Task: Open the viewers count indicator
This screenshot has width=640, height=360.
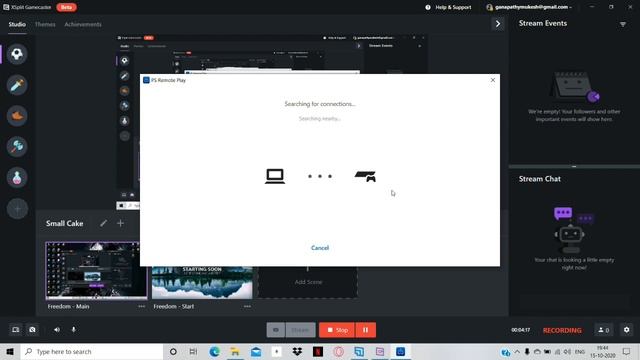Action: (x=603, y=330)
